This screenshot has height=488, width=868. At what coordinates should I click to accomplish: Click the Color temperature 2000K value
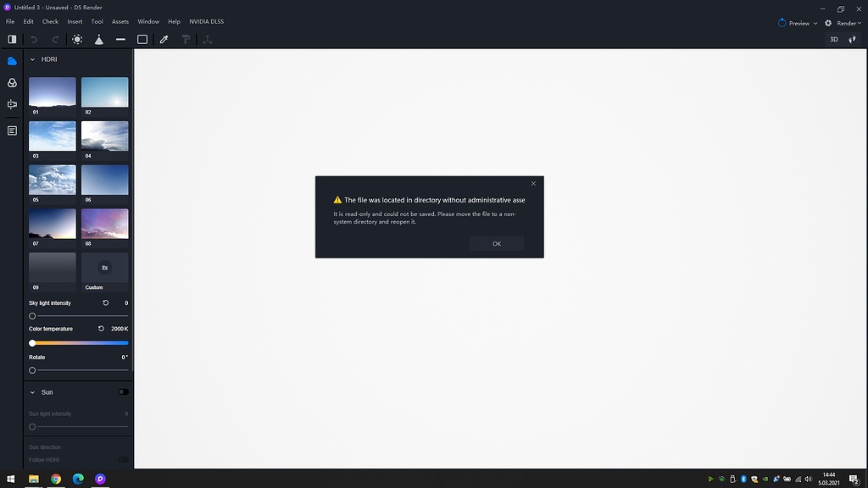click(x=120, y=329)
